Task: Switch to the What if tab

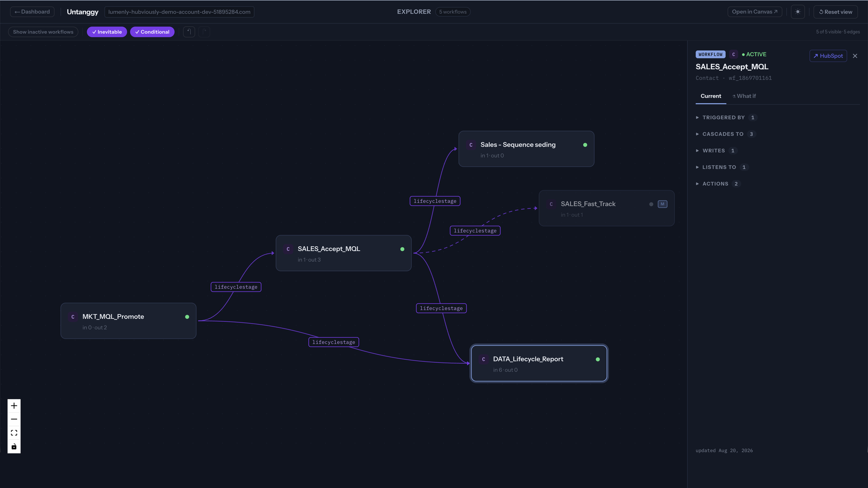Action: (x=744, y=96)
